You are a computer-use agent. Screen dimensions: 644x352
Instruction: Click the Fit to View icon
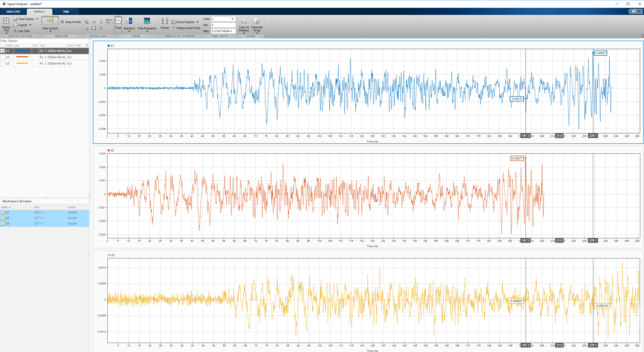tap(94, 28)
